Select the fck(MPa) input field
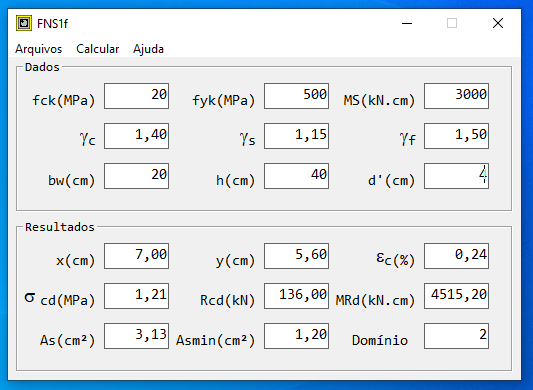 (136, 96)
